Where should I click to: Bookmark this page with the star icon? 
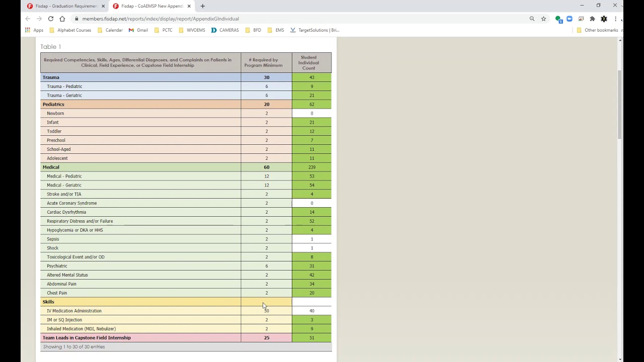pyautogui.click(x=543, y=19)
